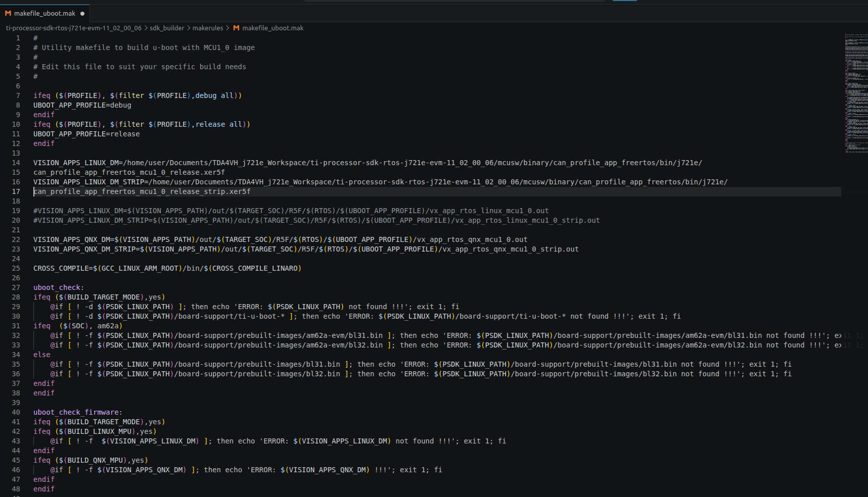Click prebuilt-images/bl32.bin check on line 36
Image resolution: width=868 pixels, height=497 pixels.
click(421, 374)
